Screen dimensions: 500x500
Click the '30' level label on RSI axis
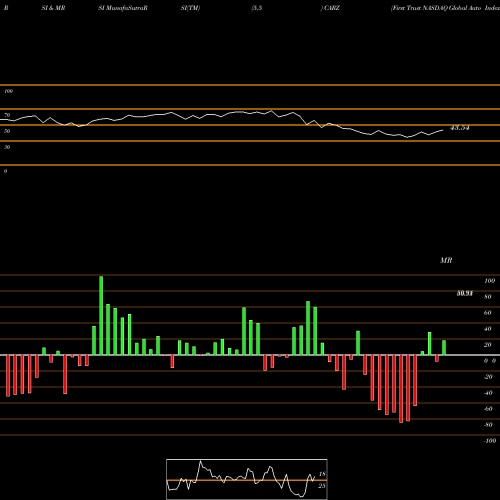(7, 147)
